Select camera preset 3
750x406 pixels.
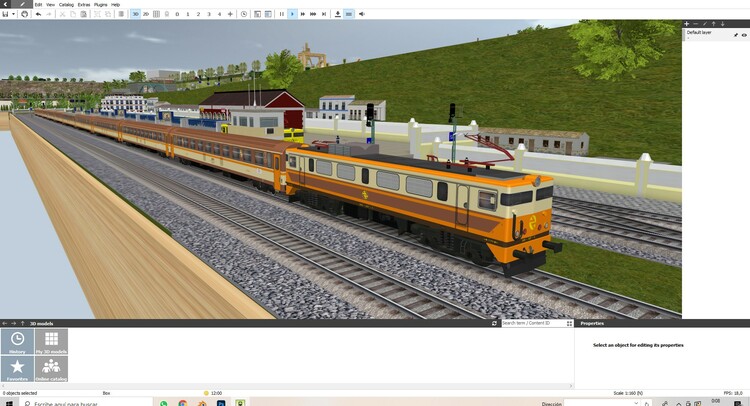(209, 14)
